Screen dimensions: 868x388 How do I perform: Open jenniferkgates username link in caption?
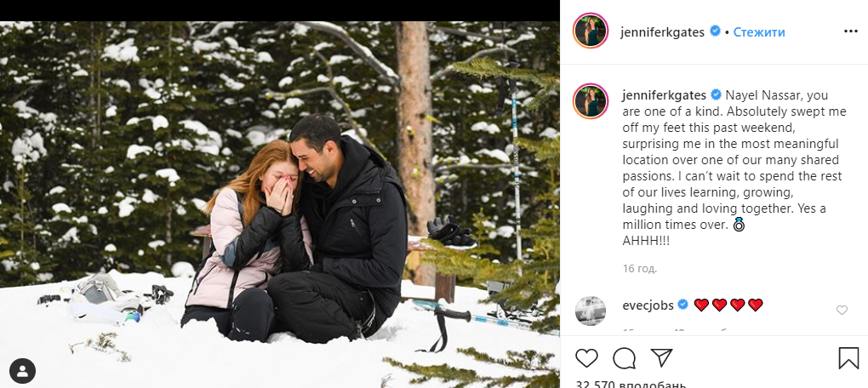pos(664,94)
